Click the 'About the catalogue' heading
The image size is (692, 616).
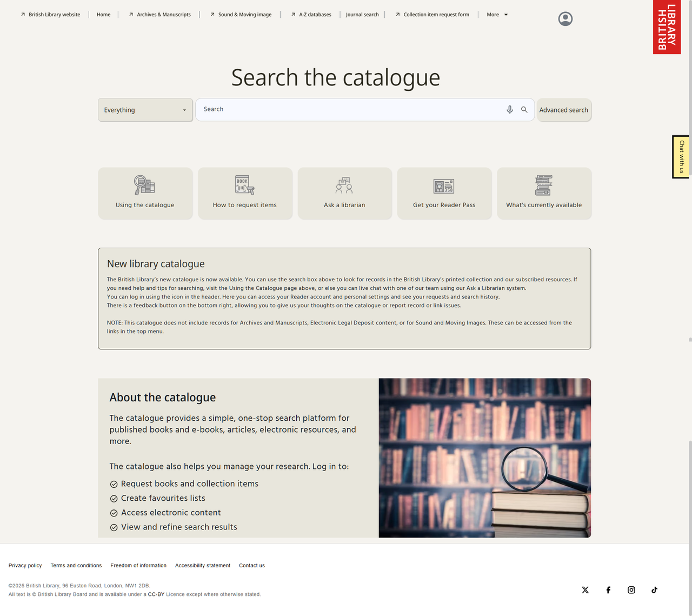pos(163,398)
